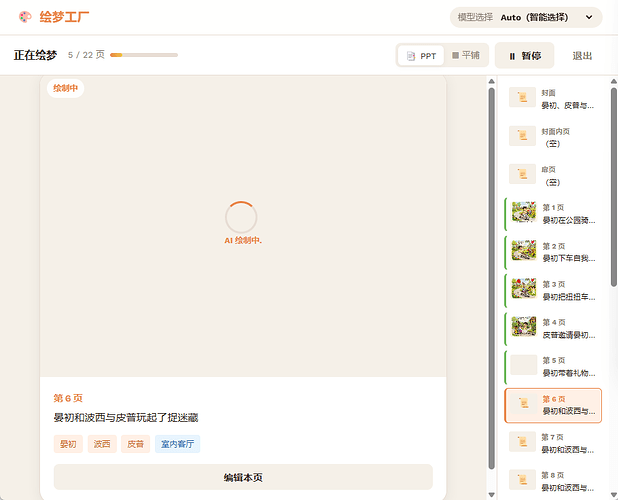Click the 皮普邀请晏初... page title text
This screenshot has height=500, width=618.
(x=569, y=335)
